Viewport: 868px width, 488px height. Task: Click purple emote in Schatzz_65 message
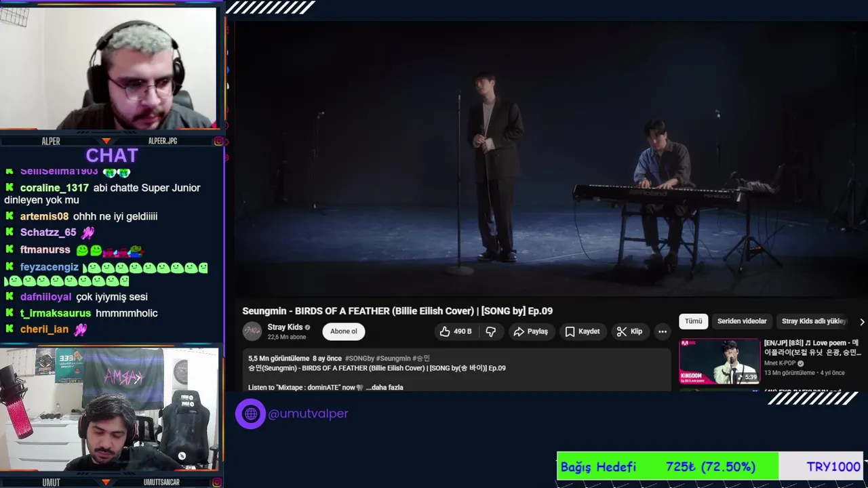88,233
